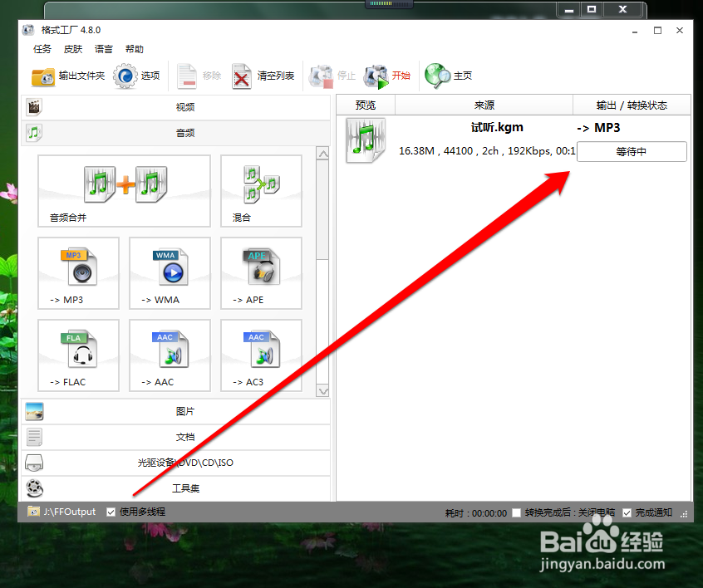Open the J:\FFOutput folder path

[61, 512]
